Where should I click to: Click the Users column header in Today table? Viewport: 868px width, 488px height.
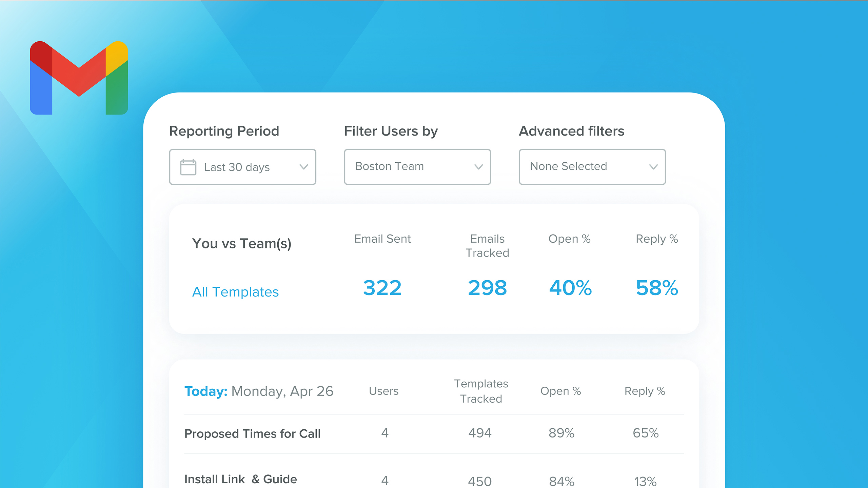383,391
